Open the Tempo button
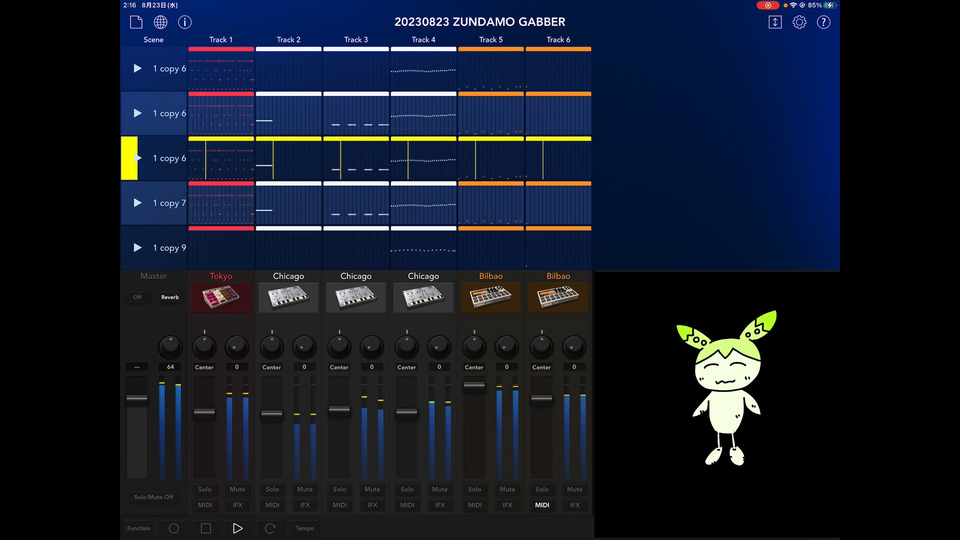960x540 pixels. [x=304, y=528]
